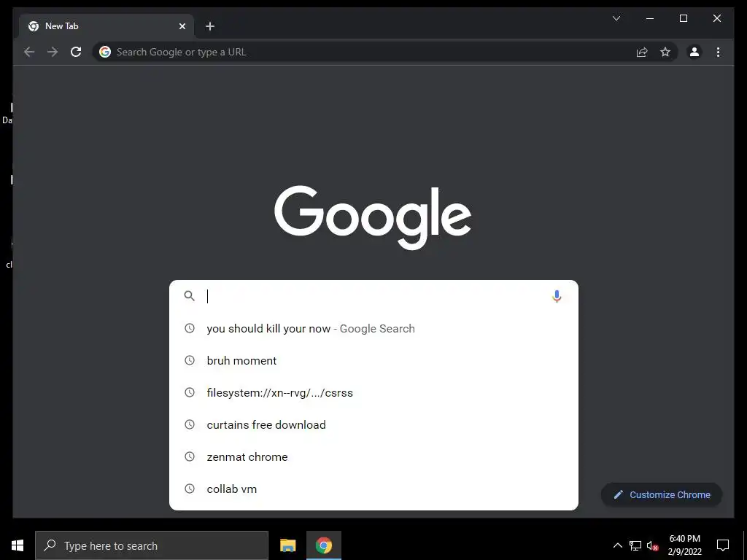Open the clock showing 6:40 PM
Screen dimensions: 747x560
pos(684,545)
